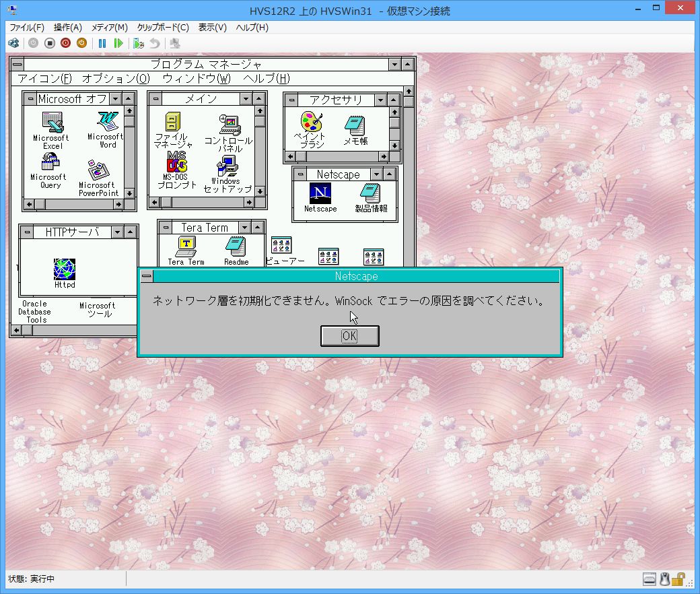Open Microsoft オフィス group control menu box
Screen dimensions: 700x594
[30, 98]
